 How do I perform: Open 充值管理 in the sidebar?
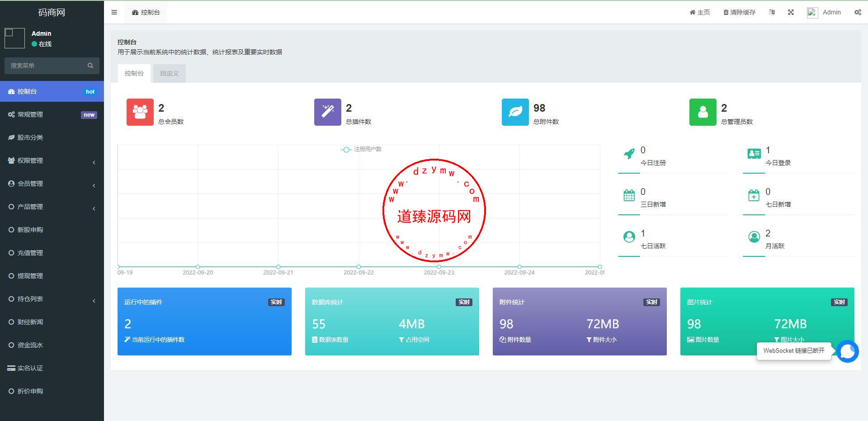[52, 253]
